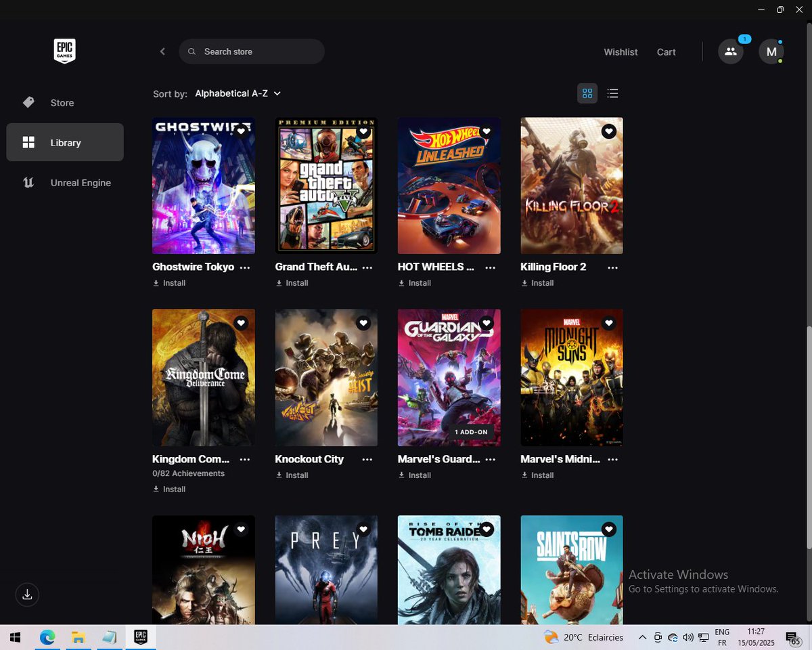This screenshot has width=812, height=650.
Task: Click the Epic Games logo
Action: [x=64, y=51]
